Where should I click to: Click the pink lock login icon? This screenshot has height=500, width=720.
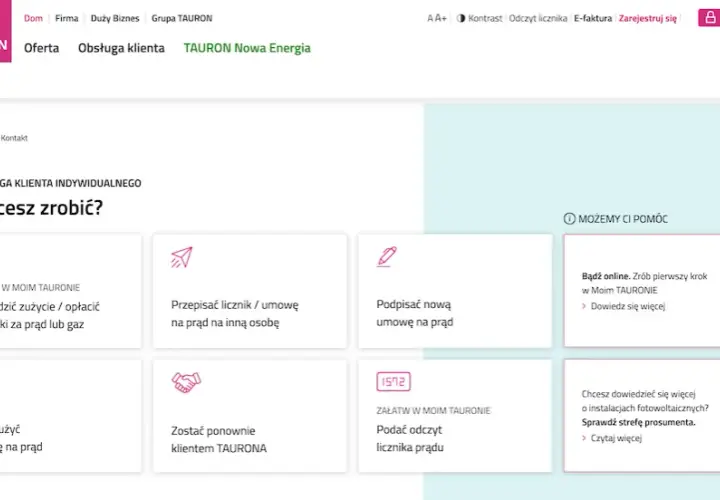(709, 18)
